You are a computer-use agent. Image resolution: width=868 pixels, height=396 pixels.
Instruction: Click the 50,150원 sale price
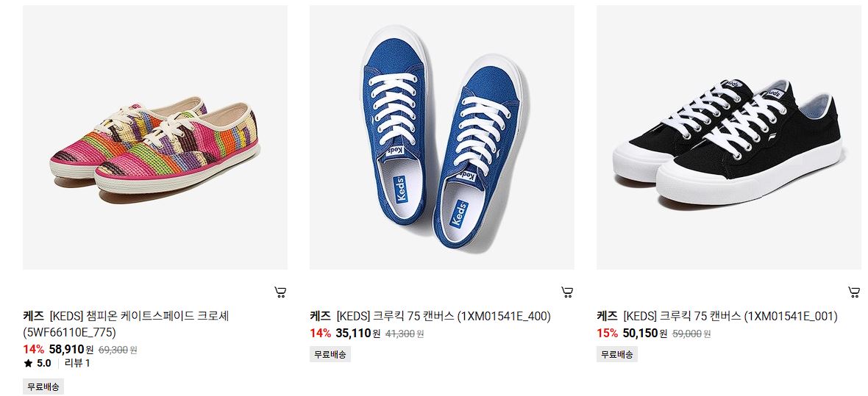[x=644, y=333]
